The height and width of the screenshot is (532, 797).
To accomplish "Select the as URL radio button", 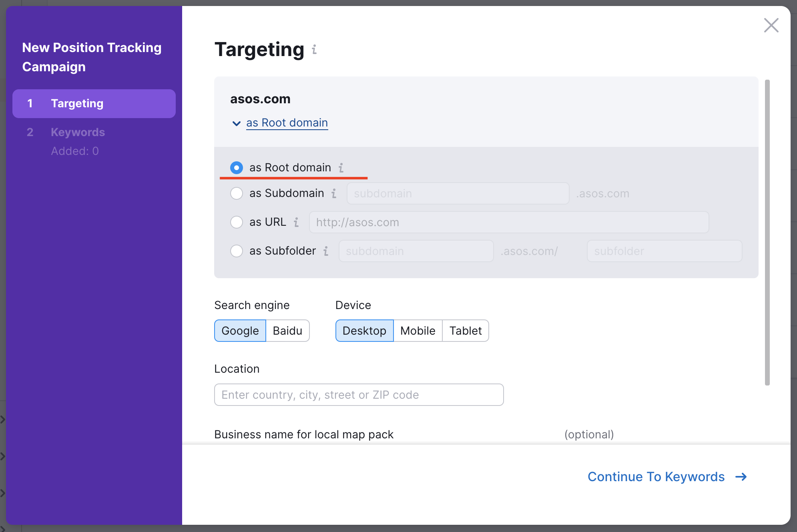I will 237,222.
